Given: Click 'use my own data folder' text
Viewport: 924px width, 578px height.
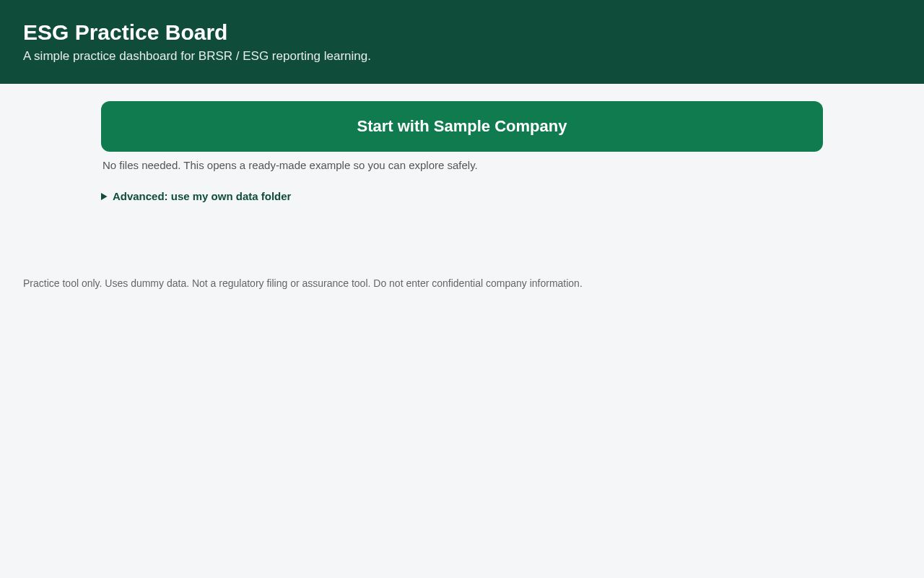Looking at the screenshot, I should (x=231, y=197).
